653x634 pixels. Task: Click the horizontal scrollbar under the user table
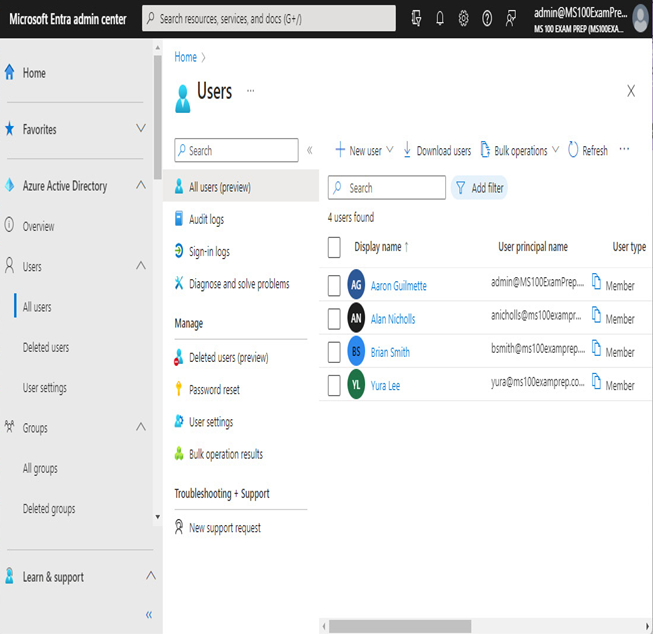(400, 626)
